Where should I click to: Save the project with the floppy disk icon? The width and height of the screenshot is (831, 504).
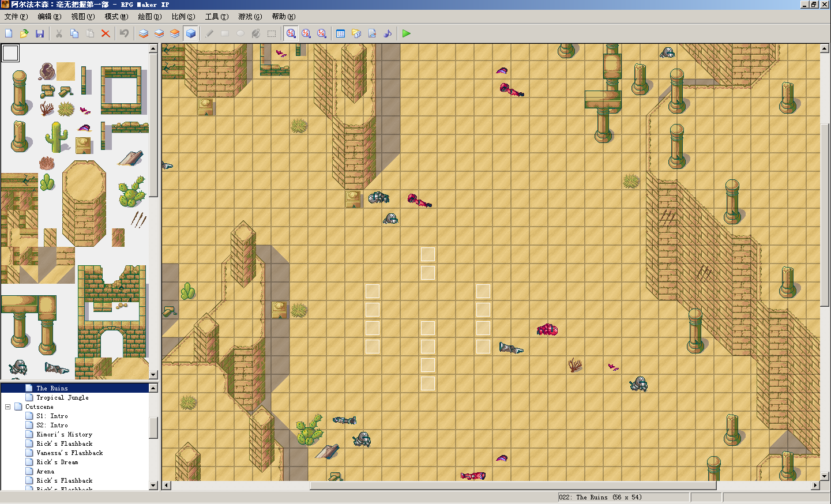point(40,33)
